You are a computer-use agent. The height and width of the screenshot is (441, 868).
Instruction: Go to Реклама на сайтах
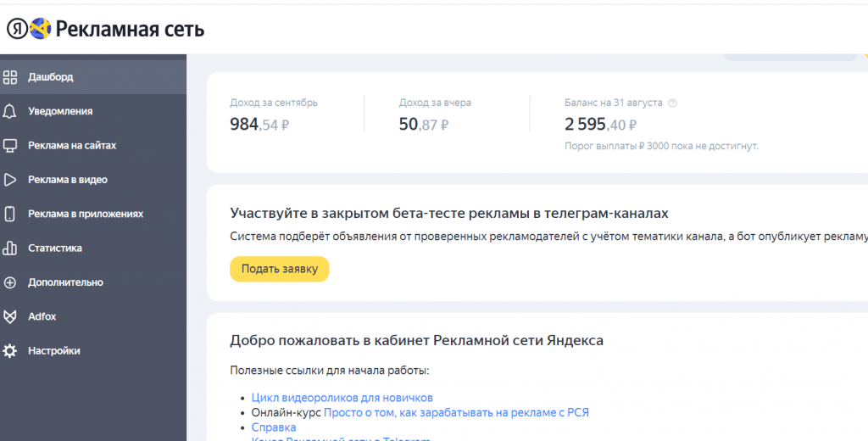pyautogui.click(x=93, y=146)
